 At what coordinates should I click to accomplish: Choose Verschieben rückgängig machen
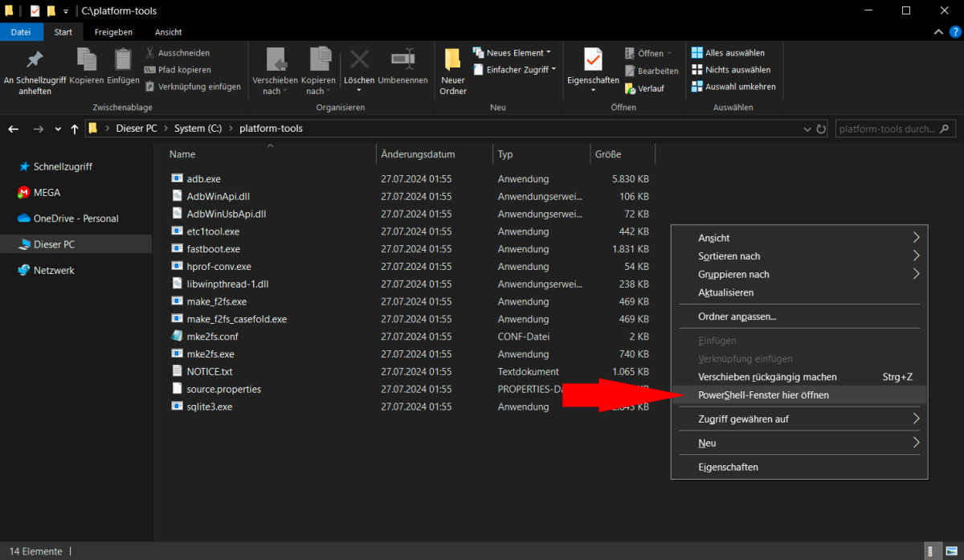pyautogui.click(x=799, y=377)
